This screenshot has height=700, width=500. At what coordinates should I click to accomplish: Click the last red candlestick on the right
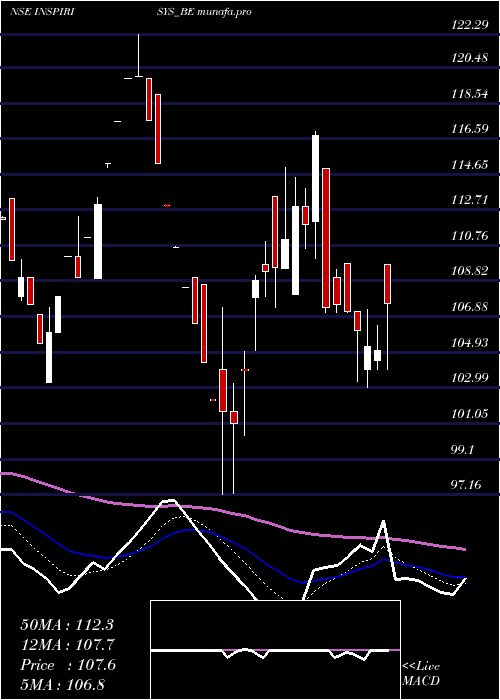tap(388, 284)
